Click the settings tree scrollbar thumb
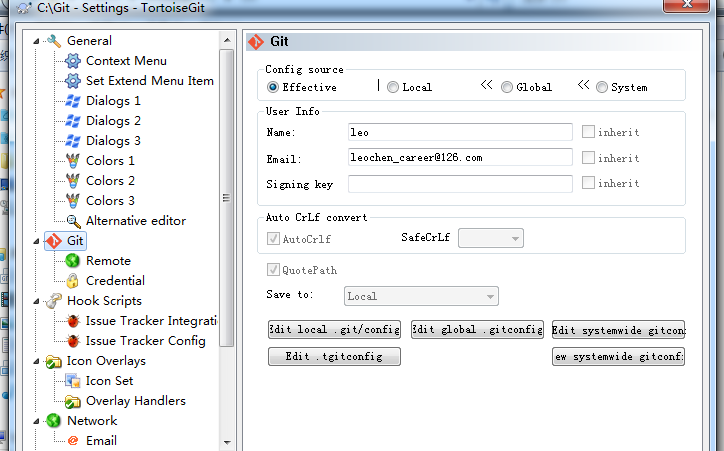The height and width of the screenshot is (451, 724). pyautogui.click(x=226, y=198)
